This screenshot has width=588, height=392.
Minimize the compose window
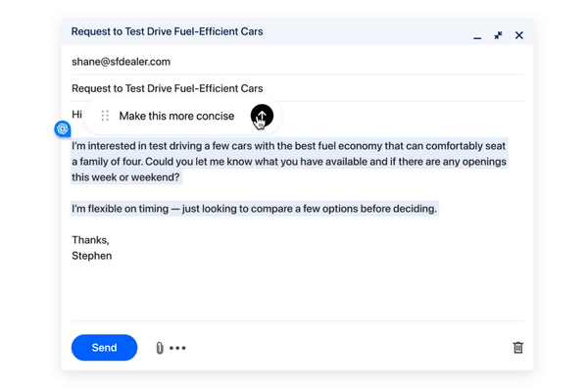[x=477, y=36]
